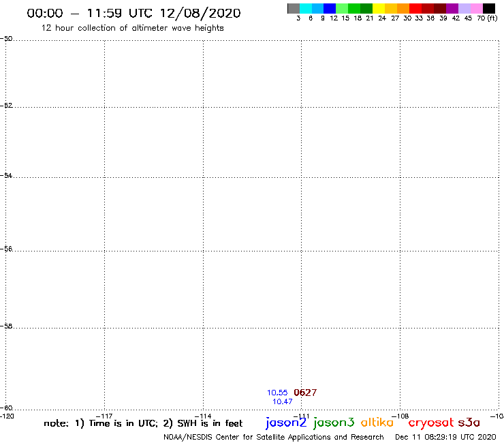Click the wave height value 10.55

pyautogui.click(x=277, y=393)
